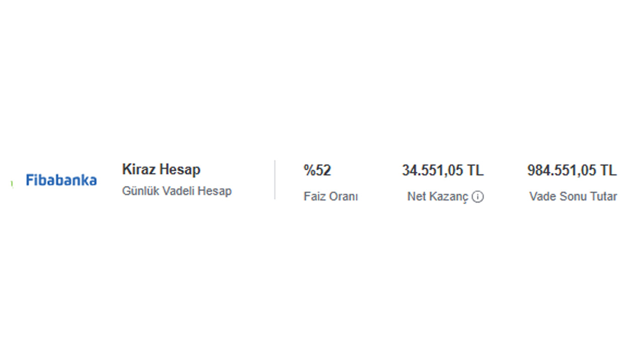Open the info icon beside Net Kazanç

[478, 197]
